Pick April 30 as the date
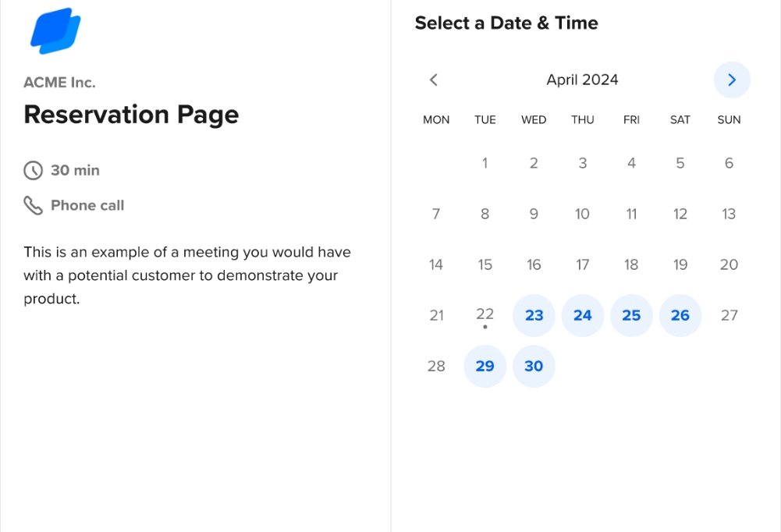 coord(534,366)
